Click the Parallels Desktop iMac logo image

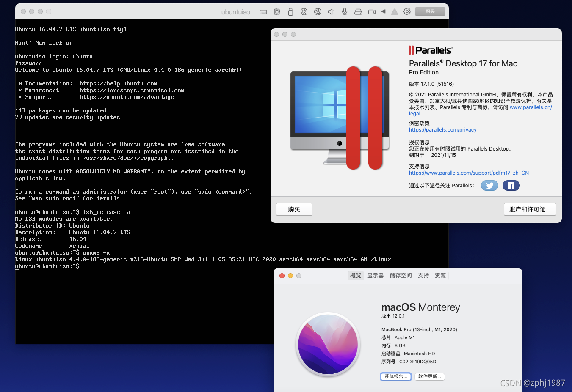340,118
